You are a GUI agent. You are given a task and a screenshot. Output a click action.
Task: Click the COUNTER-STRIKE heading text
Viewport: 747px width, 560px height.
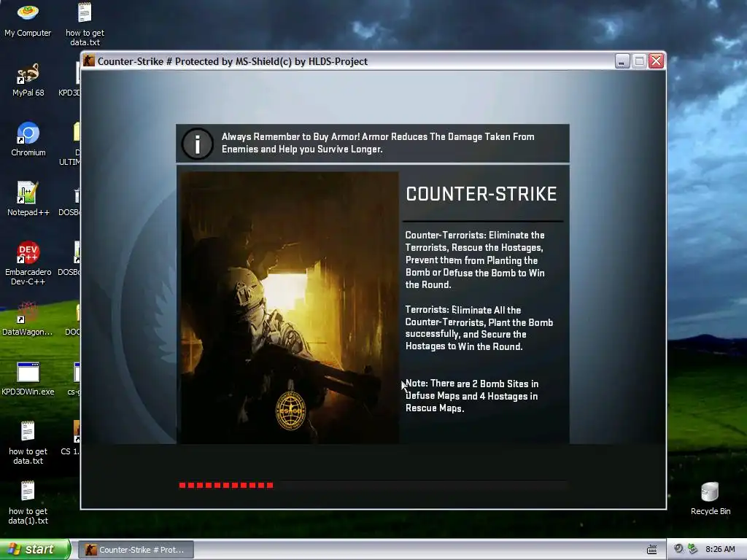(x=481, y=194)
